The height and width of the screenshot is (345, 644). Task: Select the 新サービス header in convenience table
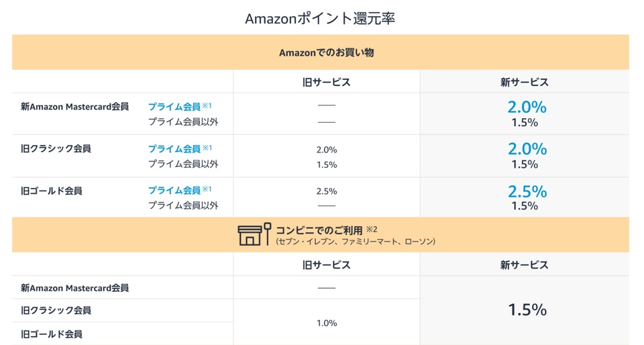[525, 265]
